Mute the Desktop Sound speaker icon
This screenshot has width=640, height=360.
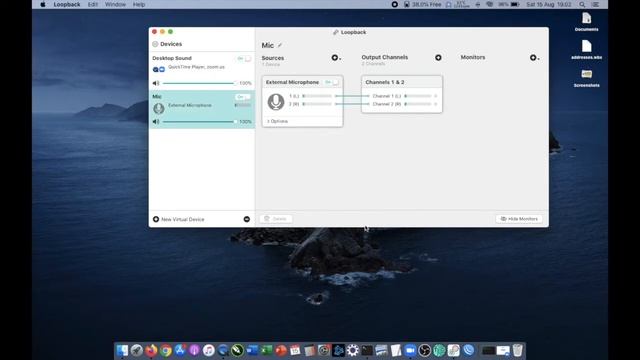click(x=156, y=83)
